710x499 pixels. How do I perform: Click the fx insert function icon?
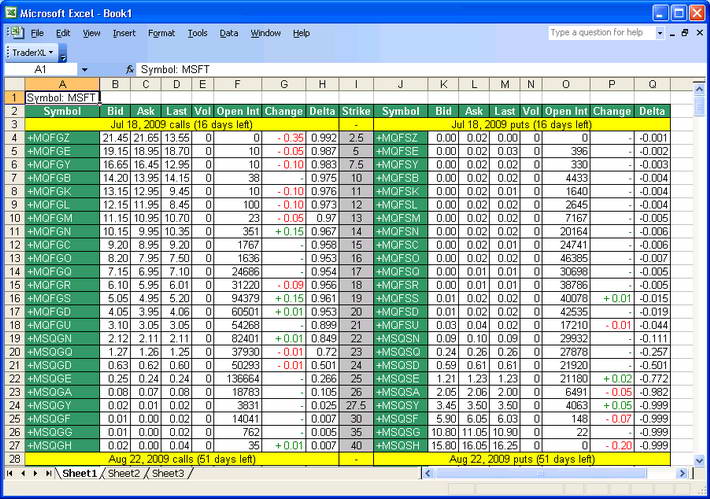[130, 69]
